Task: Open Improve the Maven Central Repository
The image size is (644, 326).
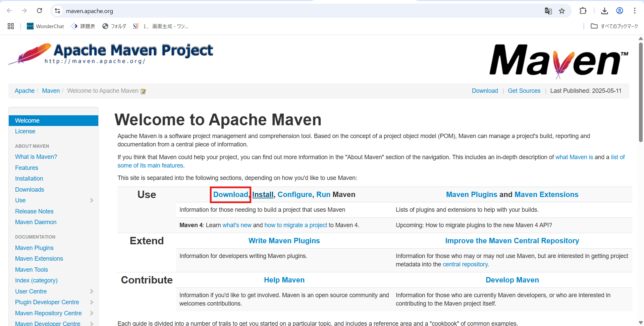Action: 512,241
